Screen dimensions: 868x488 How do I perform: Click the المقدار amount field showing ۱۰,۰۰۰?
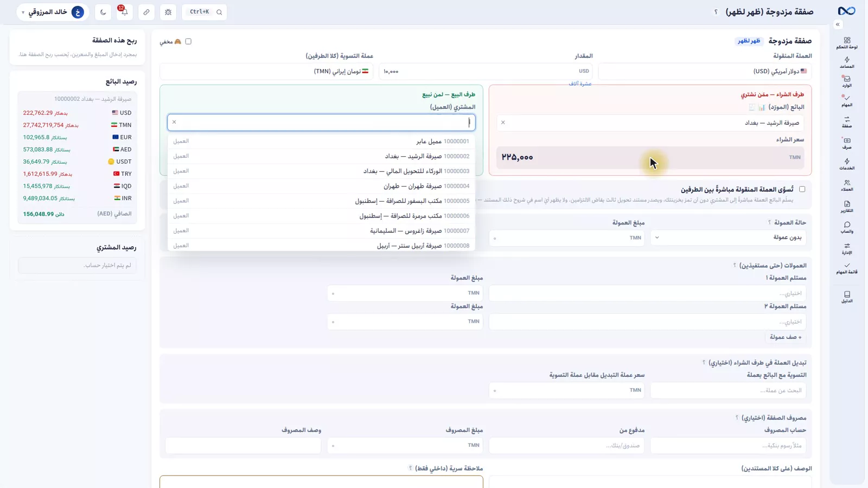[486, 71]
